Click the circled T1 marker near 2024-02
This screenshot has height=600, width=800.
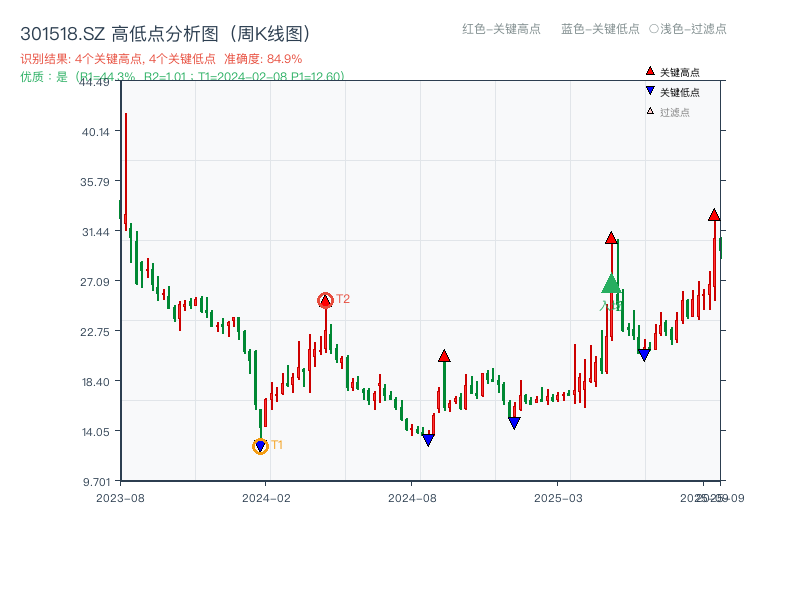259,445
